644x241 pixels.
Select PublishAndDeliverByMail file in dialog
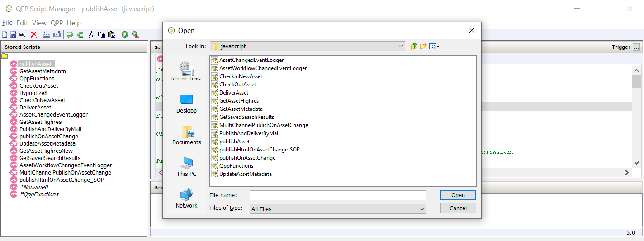(x=249, y=133)
